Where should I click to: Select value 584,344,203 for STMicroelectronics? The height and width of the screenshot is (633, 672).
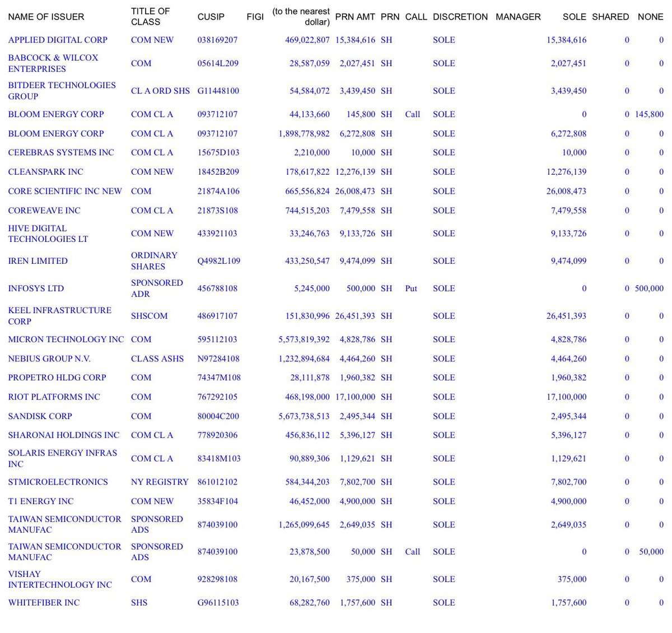[307, 482]
